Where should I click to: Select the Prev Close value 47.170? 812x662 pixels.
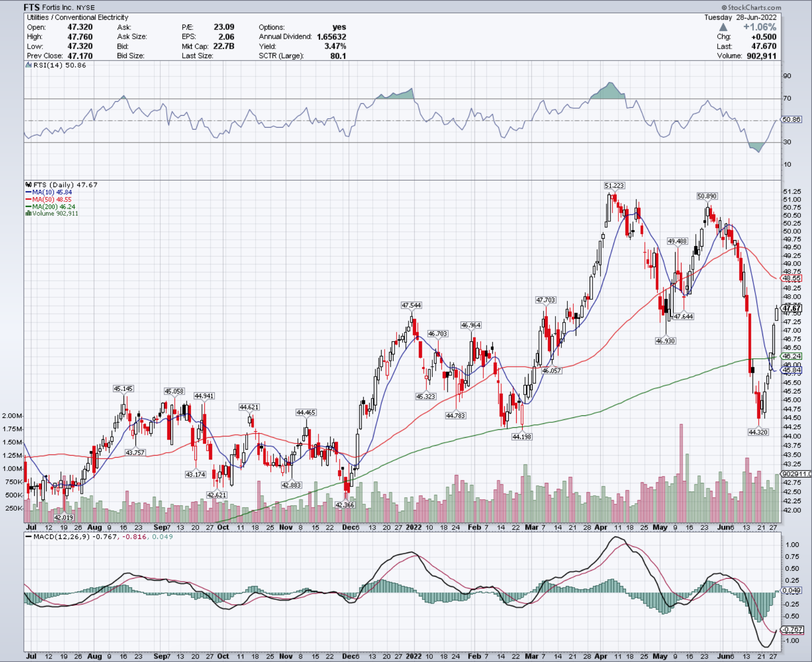[80, 56]
